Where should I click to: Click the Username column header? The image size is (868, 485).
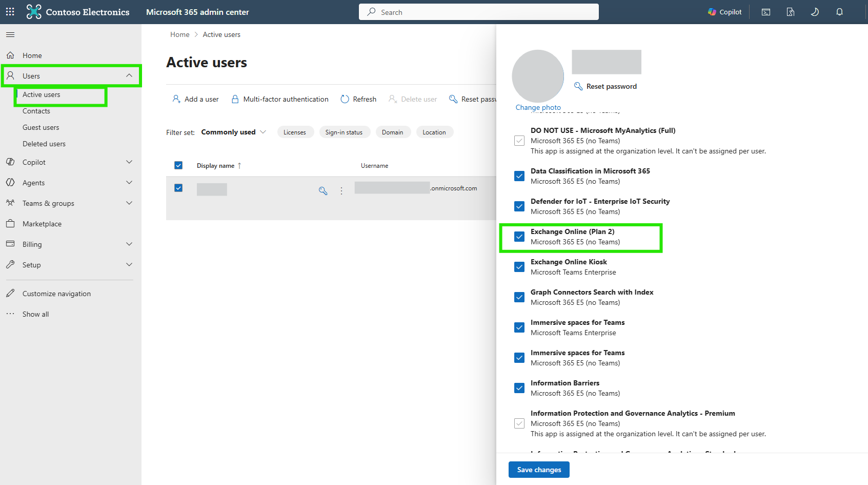pyautogui.click(x=375, y=166)
